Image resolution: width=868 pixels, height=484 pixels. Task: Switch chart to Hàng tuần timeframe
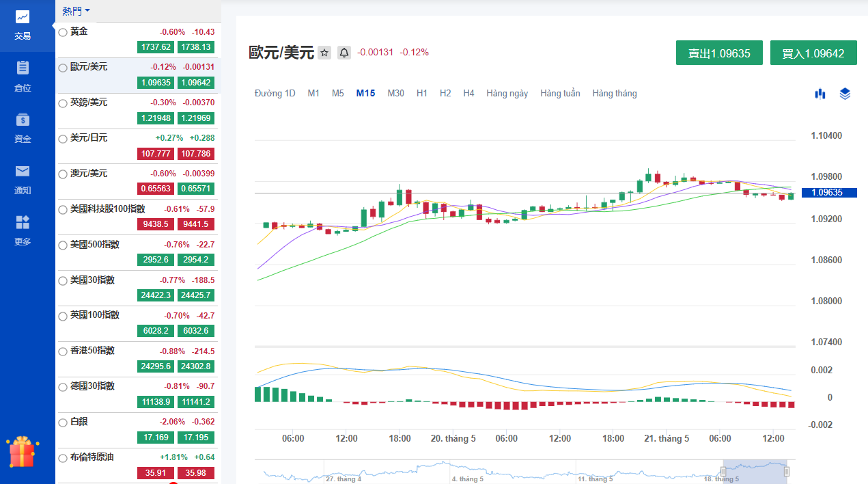point(560,94)
